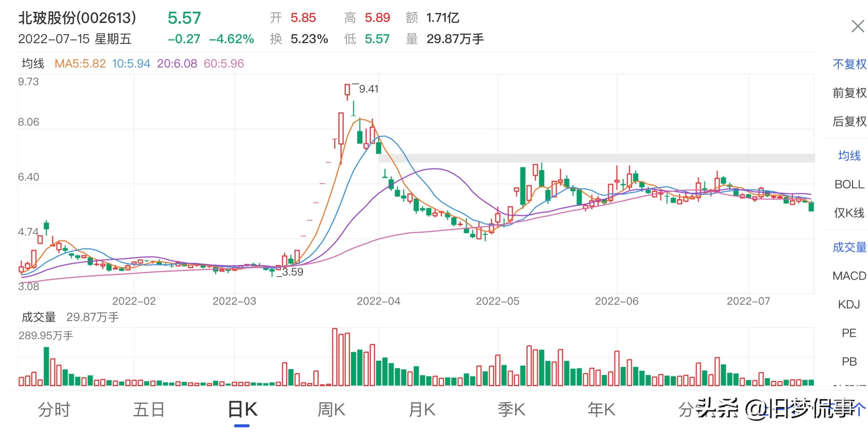Click the 9.41 peak price label
Viewport: 868px width, 432px height.
[x=369, y=89]
